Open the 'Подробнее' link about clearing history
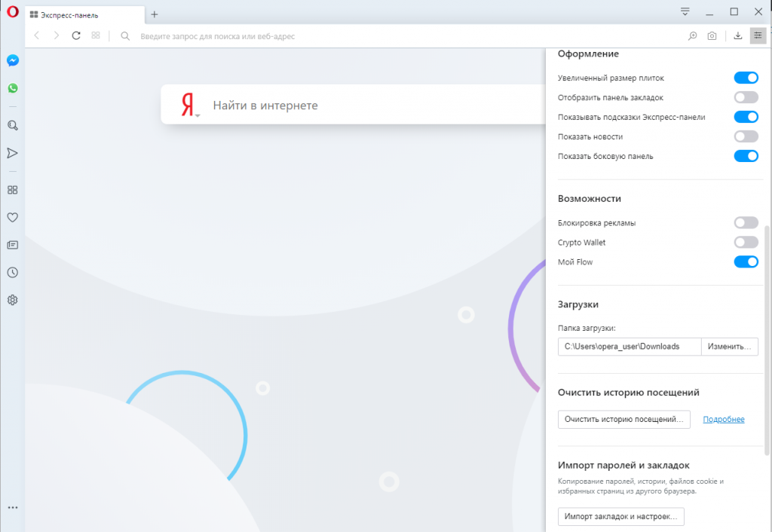This screenshot has height=532, width=772. 723,419
